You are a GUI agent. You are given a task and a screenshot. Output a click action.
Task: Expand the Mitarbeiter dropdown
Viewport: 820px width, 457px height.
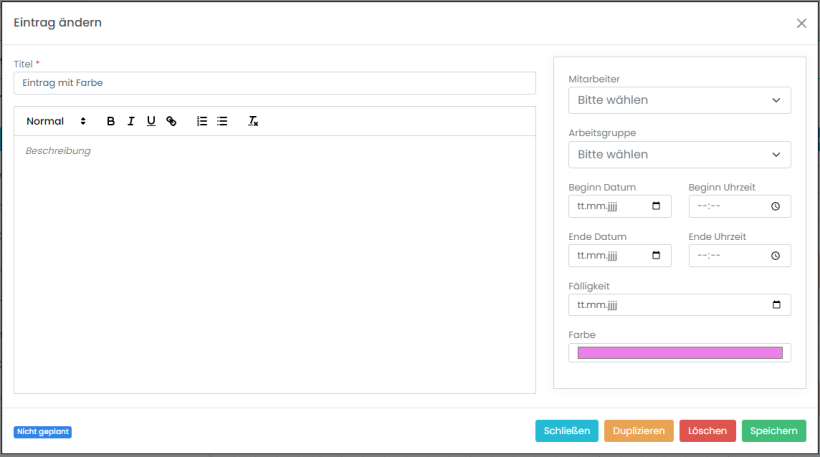pos(679,100)
